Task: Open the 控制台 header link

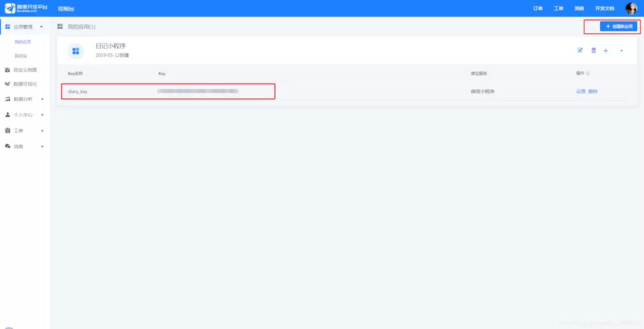Action: pos(66,9)
